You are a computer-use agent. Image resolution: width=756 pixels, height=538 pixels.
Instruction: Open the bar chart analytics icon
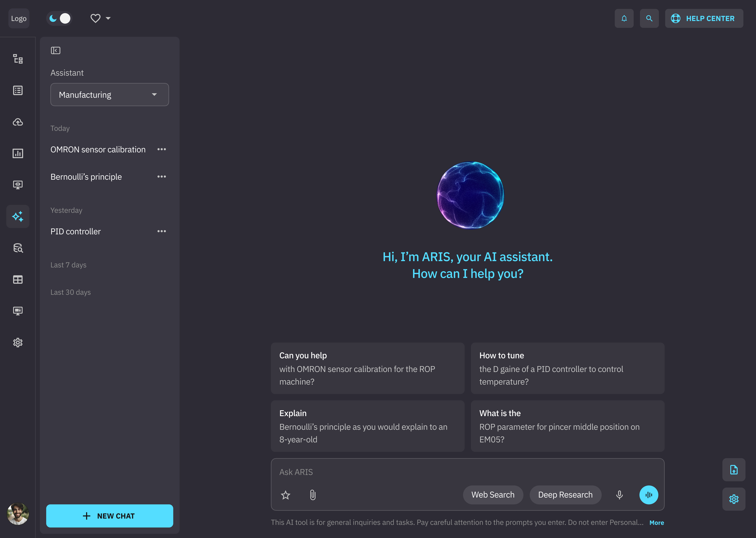[18, 153]
